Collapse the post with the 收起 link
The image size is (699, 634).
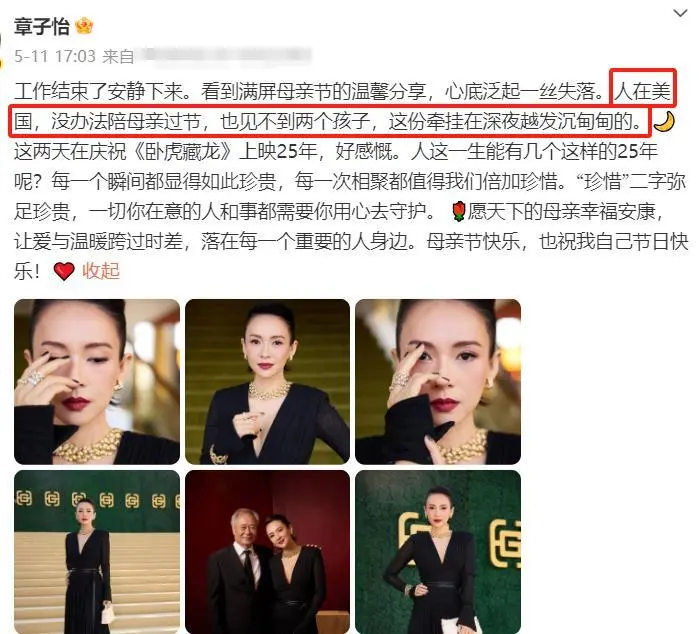(x=101, y=271)
